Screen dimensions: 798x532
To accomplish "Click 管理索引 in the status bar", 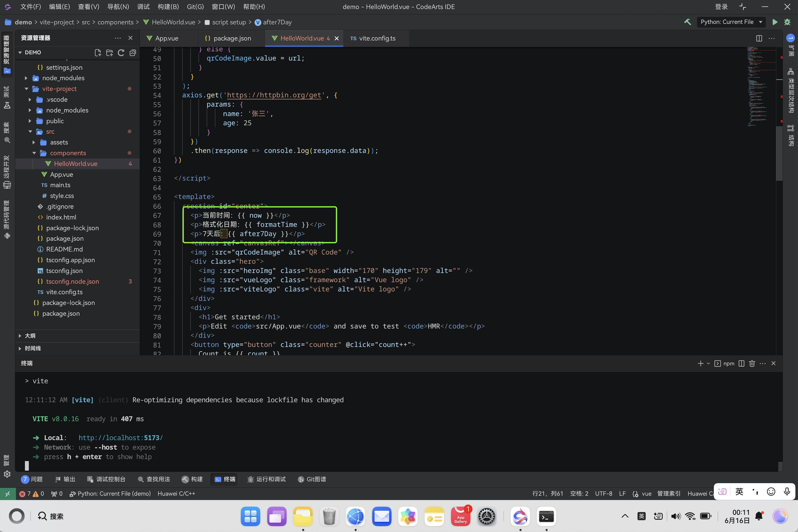I will 669,494.
